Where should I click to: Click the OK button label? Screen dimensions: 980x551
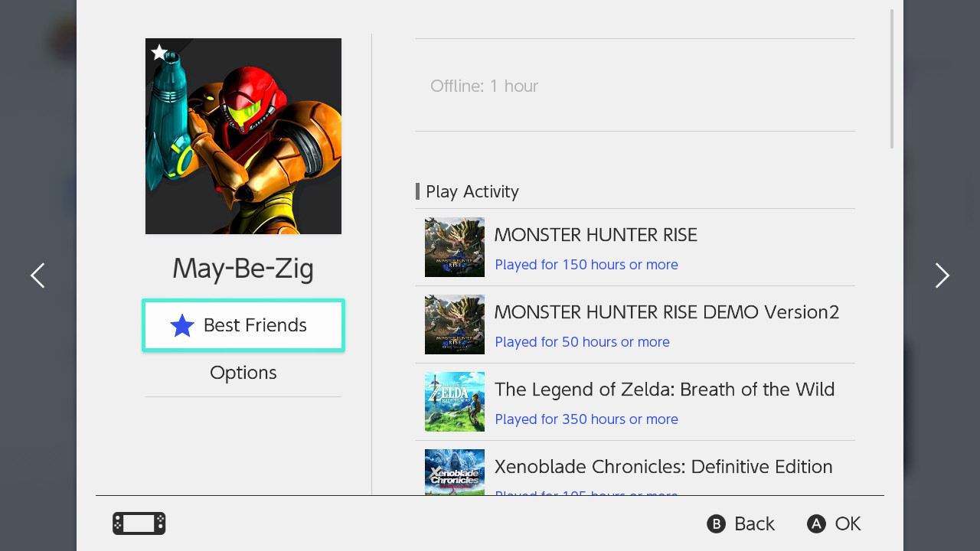coord(848,523)
